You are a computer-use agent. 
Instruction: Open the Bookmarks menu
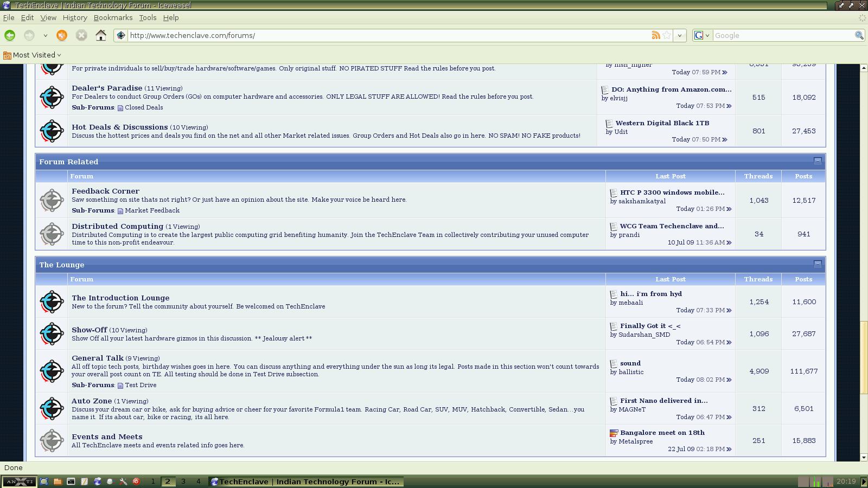(x=113, y=17)
